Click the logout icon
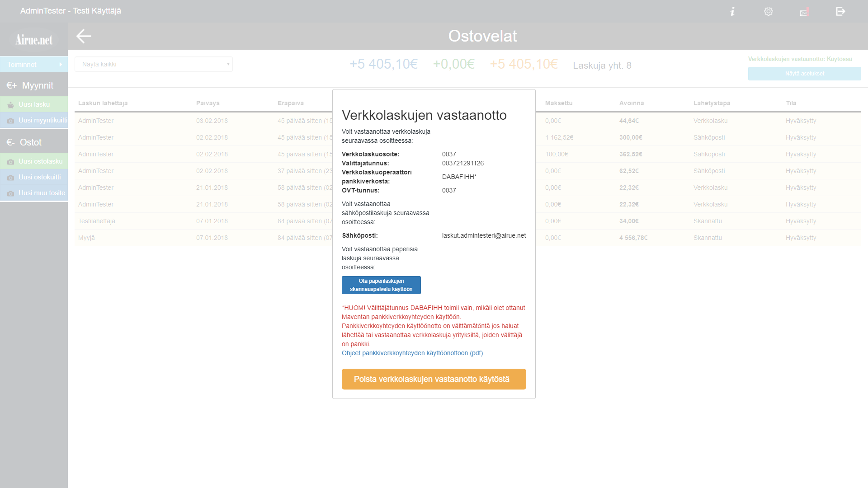The width and height of the screenshot is (868, 488). (x=840, y=11)
